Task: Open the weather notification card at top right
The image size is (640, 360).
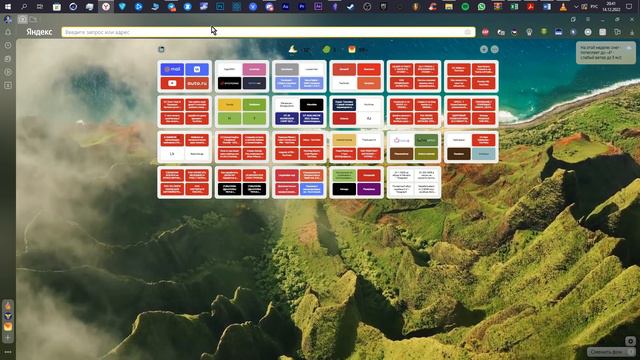Action: pos(606,53)
